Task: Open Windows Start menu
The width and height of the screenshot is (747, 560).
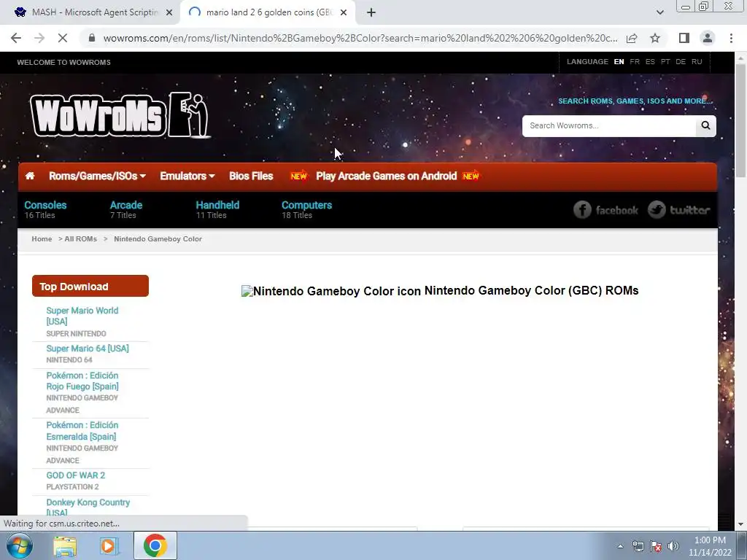Action: pos(20,545)
